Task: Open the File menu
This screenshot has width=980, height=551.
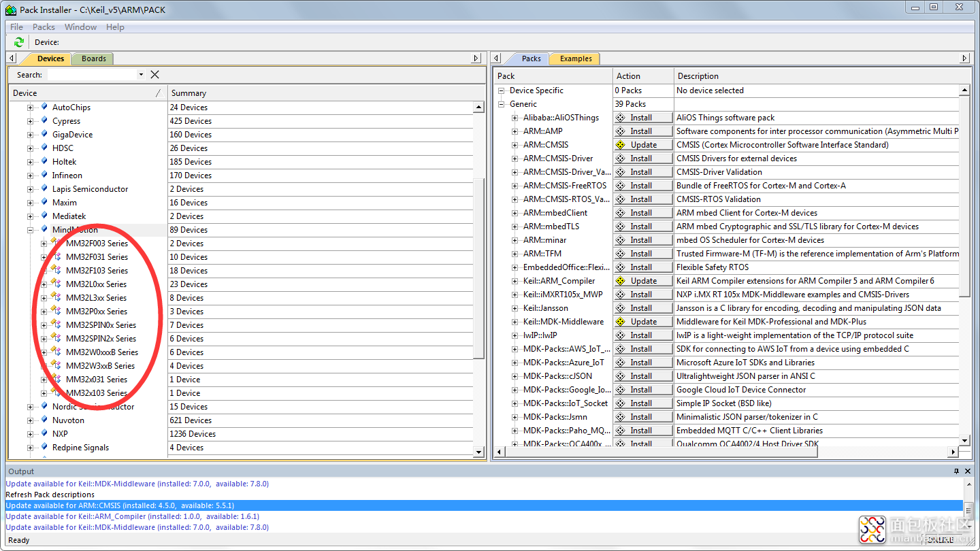Action: click(x=16, y=27)
